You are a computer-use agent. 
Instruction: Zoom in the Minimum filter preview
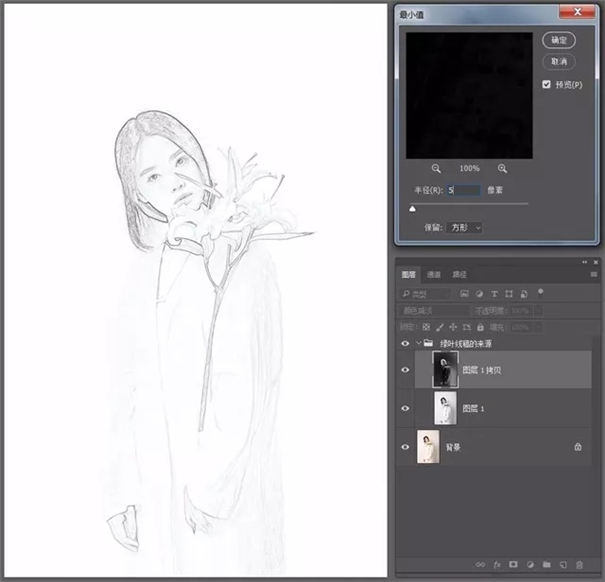click(x=502, y=168)
